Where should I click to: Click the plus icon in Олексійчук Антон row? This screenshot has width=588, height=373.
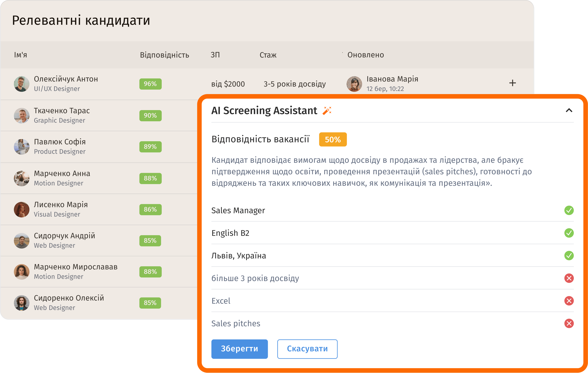click(512, 83)
